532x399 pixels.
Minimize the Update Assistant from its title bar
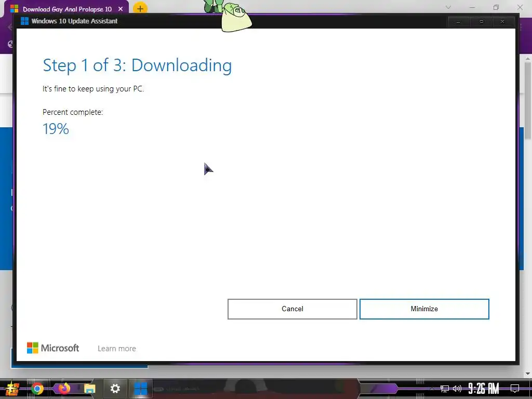pos(458,22)
